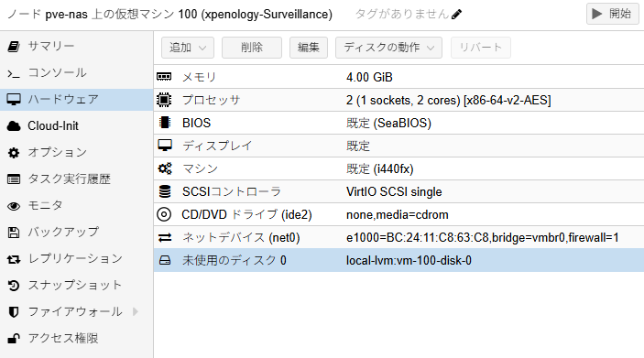This screenshot has height=358, width=644.
Task: Click the 削除 delete button
Action: point(252,48)
